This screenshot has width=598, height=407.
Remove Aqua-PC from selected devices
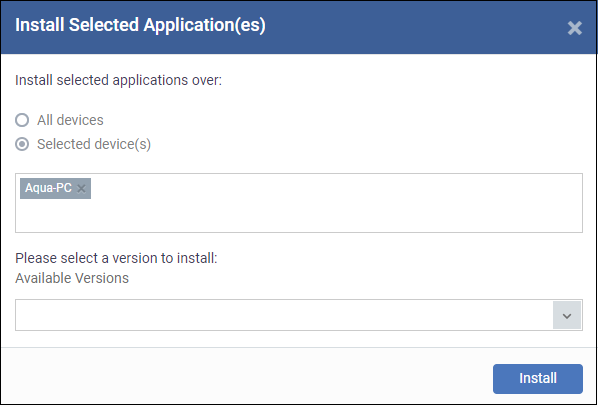click(81, 188)
